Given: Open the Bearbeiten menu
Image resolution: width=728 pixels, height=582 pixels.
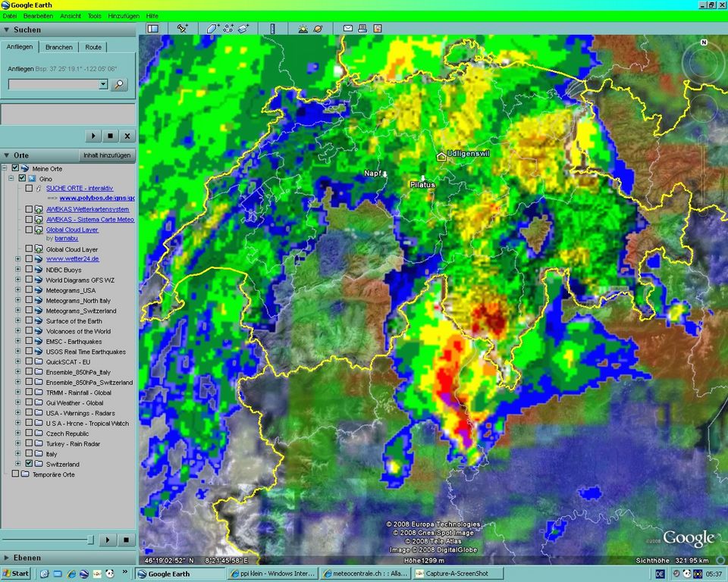Looking at the screenshot, I should coord(38,16).
